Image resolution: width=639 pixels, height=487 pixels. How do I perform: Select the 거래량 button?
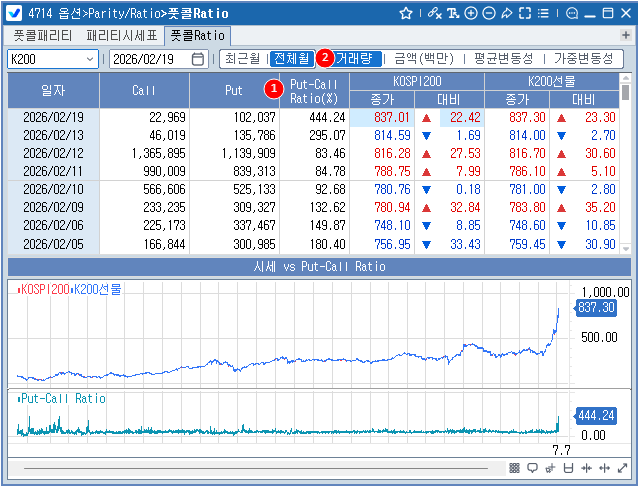point(357,59)
